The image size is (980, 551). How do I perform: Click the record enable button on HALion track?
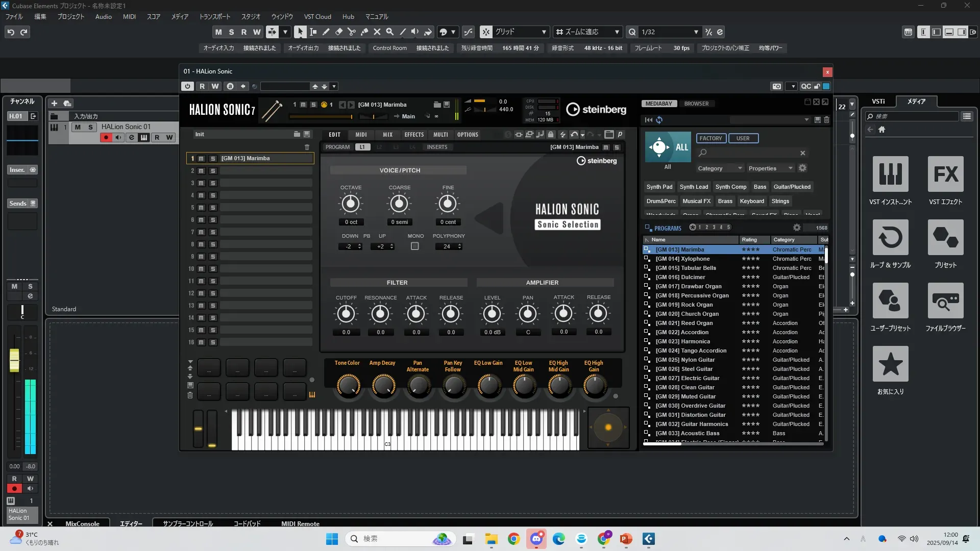tap(106, 137)
